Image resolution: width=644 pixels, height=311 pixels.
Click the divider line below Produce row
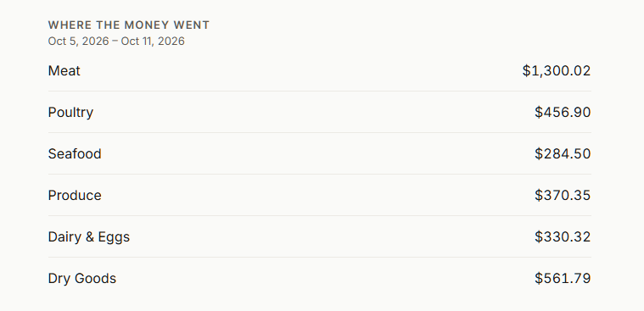[x=320, y=215]
